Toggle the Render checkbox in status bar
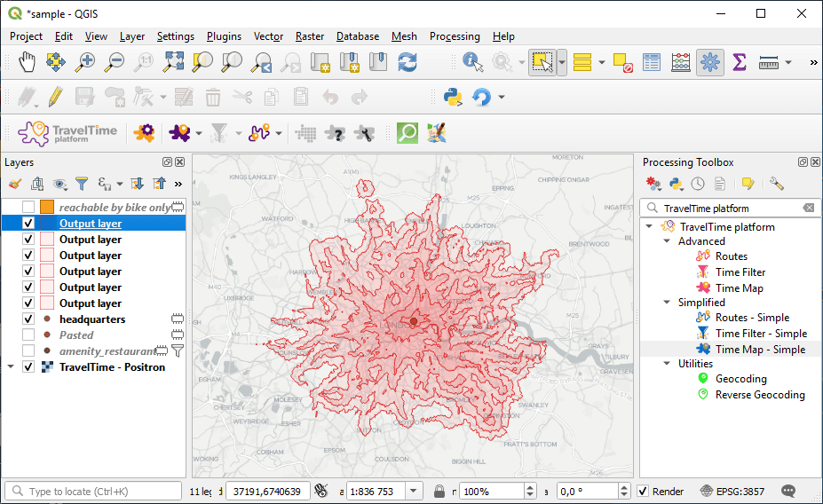This screenshot has height=504, width=823. pyautogui.click(x=643, y=491)
